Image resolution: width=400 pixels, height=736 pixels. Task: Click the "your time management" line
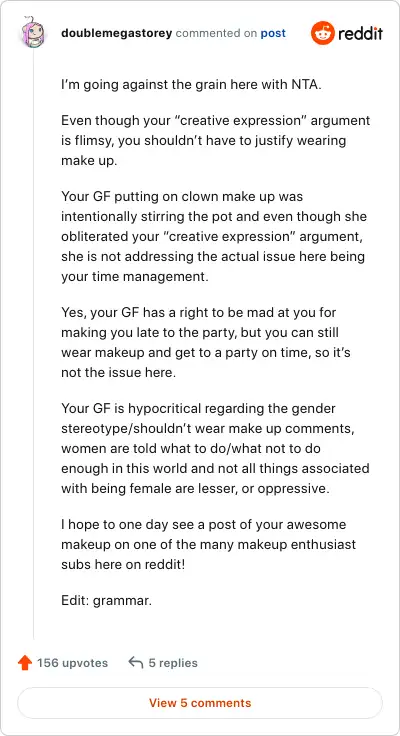click(x=134, y=276)
